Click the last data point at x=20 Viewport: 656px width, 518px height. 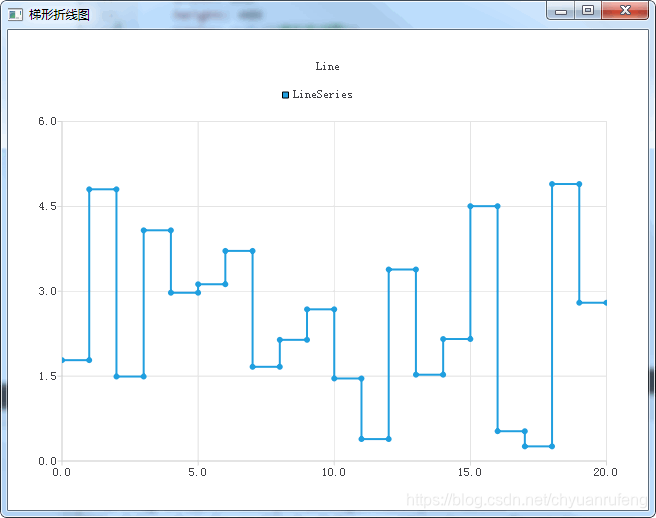click(606, 303)
